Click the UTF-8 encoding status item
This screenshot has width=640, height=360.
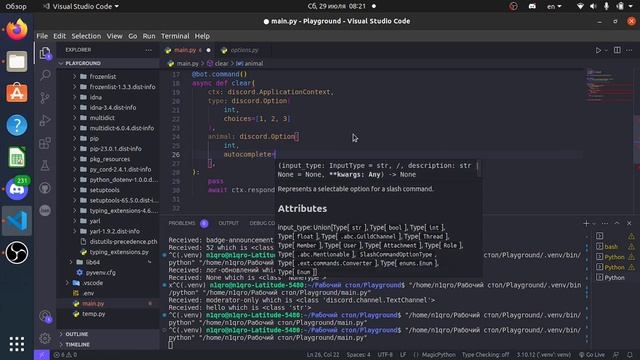coord(385,355)
